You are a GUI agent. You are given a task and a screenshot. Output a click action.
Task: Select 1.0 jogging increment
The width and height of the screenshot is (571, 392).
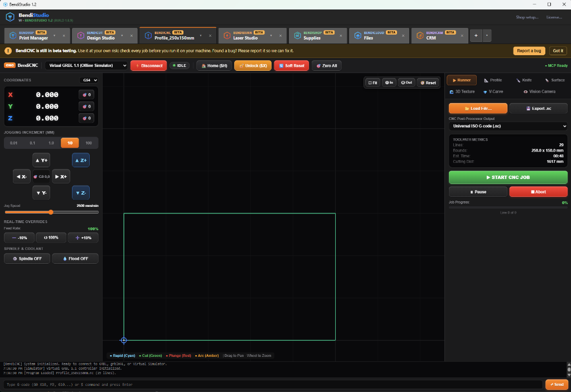coord(51,143)
